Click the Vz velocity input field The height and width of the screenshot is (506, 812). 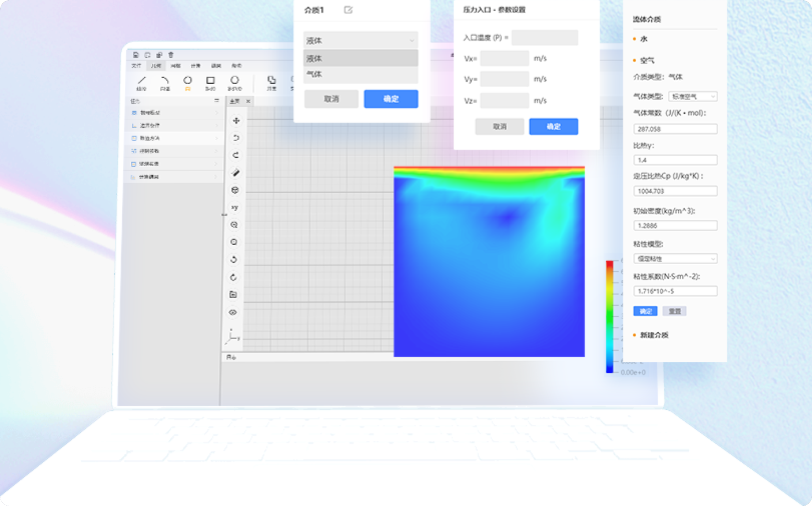coord(505,101)
